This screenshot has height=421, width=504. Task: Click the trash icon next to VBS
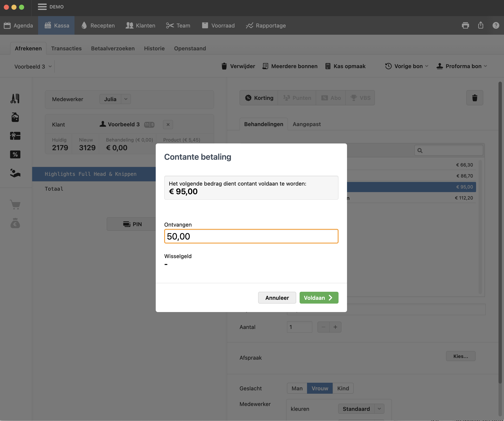(x=474, y=98)
